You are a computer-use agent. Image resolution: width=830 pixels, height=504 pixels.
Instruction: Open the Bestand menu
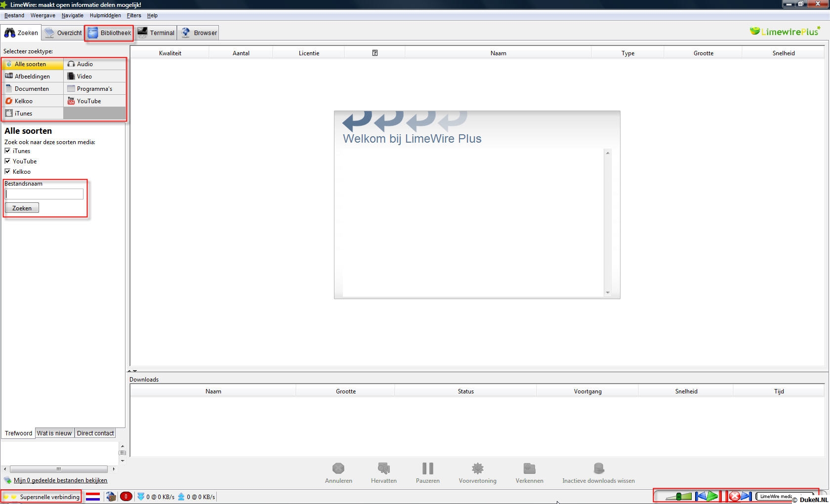[14, 15]
